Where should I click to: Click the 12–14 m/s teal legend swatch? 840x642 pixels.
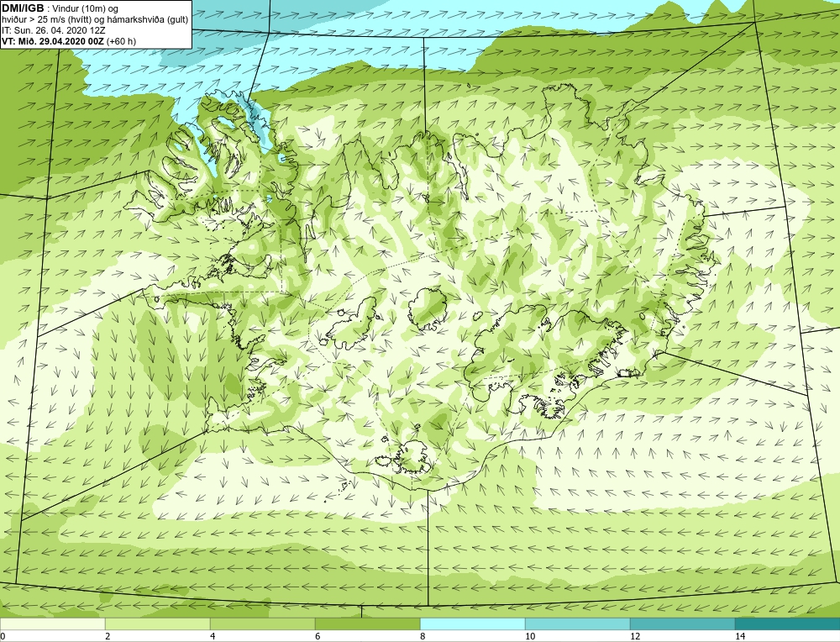click(x=682, y=624)
